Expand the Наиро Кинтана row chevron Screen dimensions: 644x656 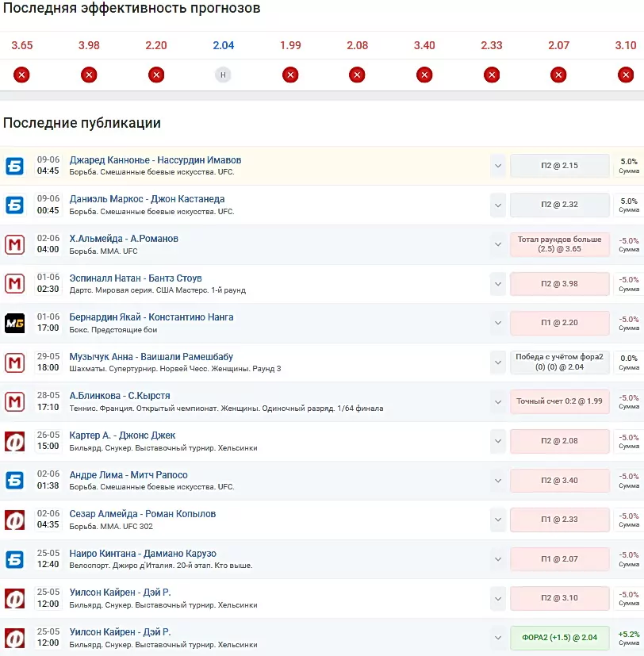(497, 559)
